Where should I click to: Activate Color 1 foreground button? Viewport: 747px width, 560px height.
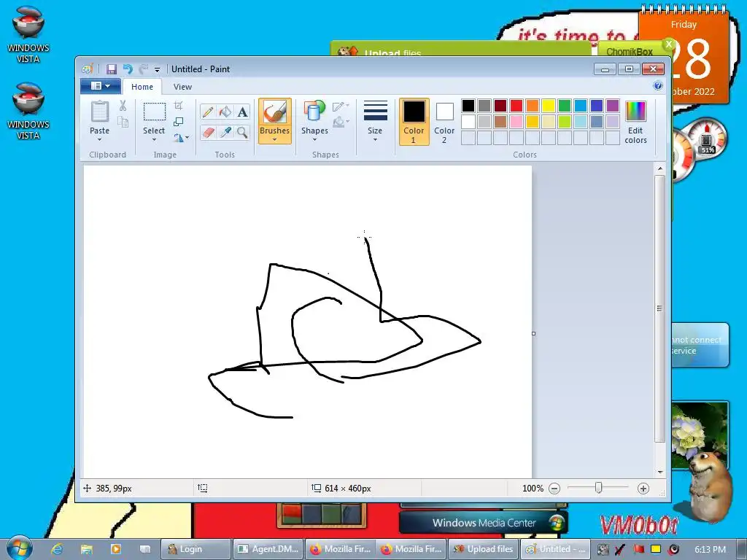[414, 122]
